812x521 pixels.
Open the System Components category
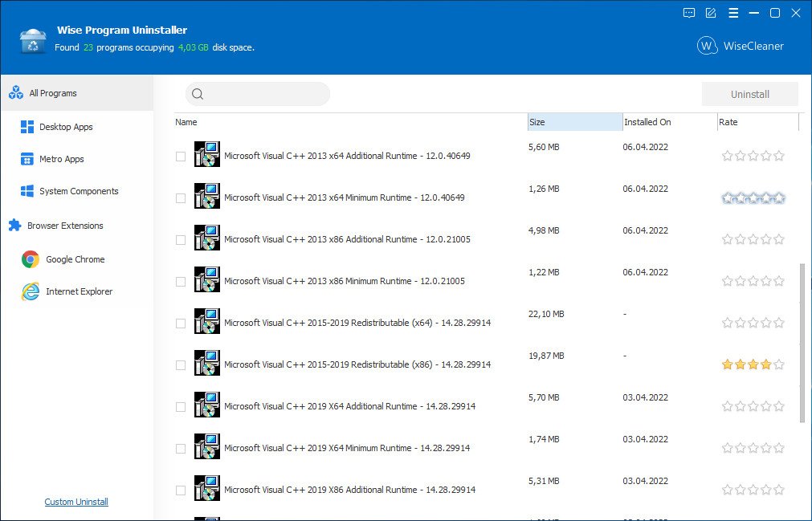(x=78, y=191)
